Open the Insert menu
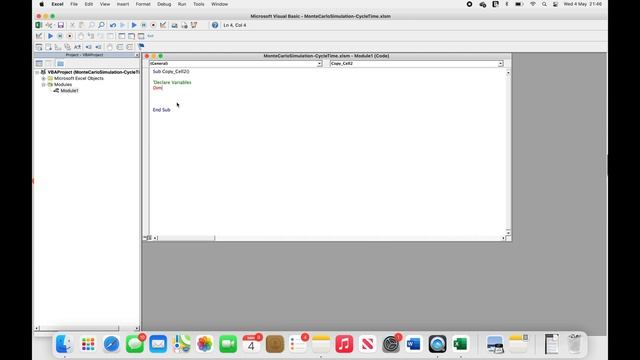 pyautogui.click(x=123, y=4)
